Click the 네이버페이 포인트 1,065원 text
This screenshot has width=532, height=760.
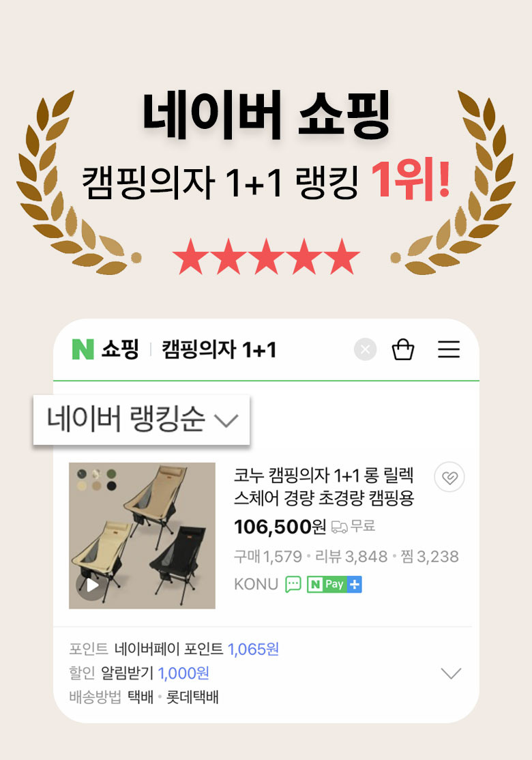point(196,649)
